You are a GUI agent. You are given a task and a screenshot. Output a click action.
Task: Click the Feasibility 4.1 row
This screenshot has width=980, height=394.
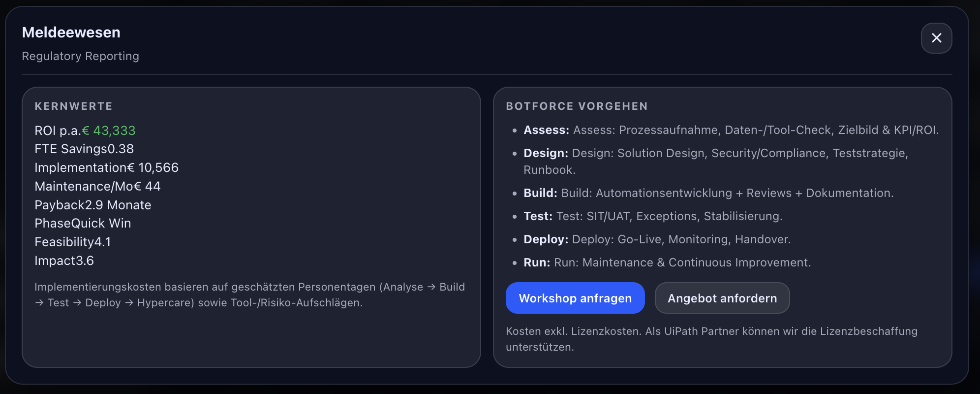click(73, 242)
